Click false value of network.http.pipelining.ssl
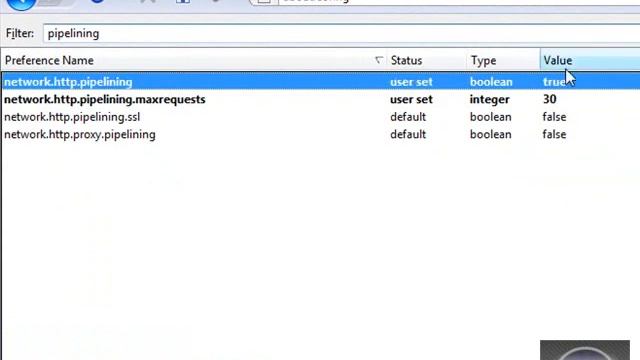Screen dimensions: 640x360 (x=554, y=117)
